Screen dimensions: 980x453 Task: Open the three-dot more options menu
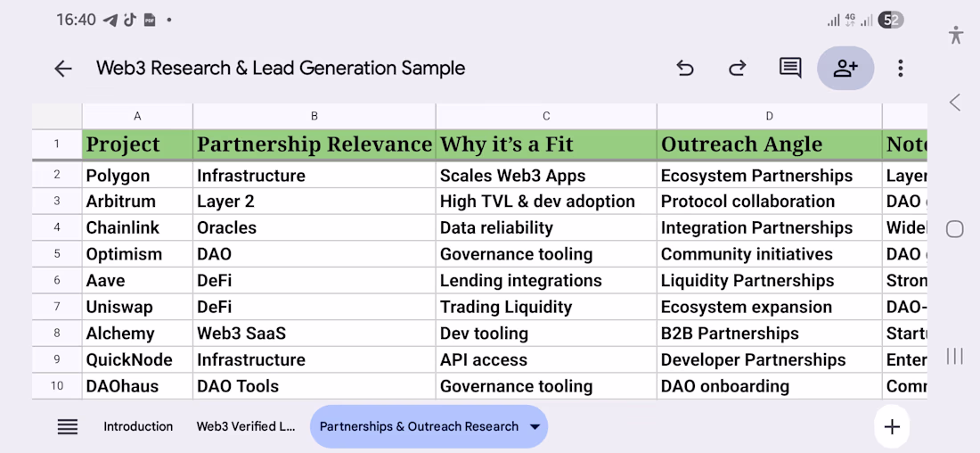coord(901,69)
